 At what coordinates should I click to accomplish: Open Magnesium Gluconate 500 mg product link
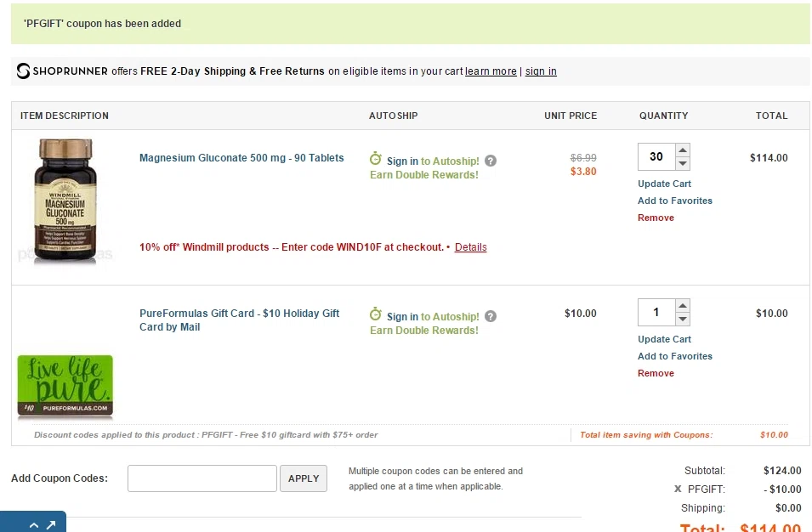coord(241,158)
